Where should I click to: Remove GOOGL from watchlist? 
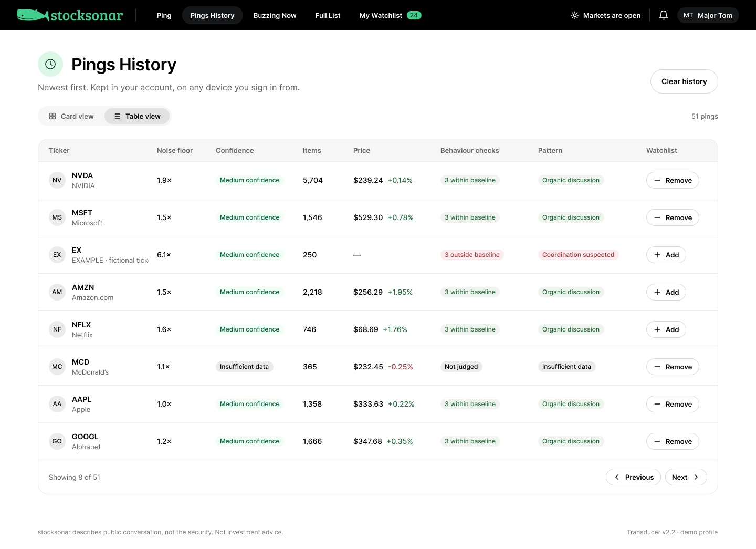click(x=673, y=441)
